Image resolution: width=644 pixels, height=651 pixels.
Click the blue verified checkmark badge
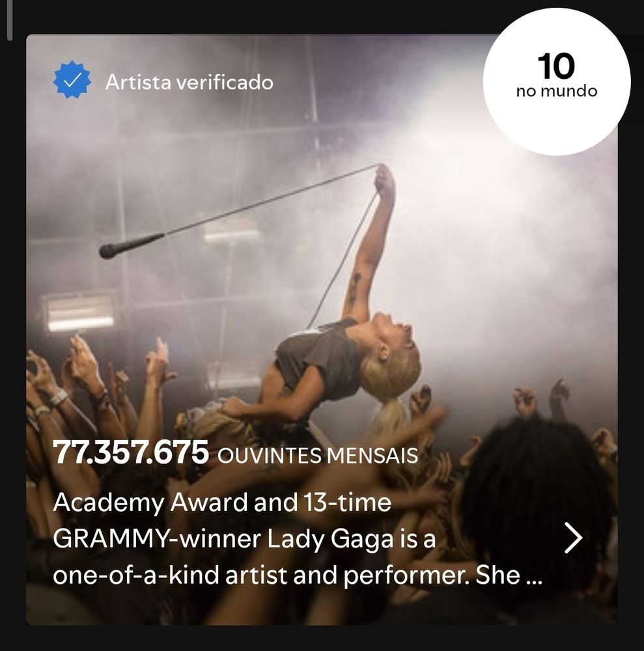72,79
